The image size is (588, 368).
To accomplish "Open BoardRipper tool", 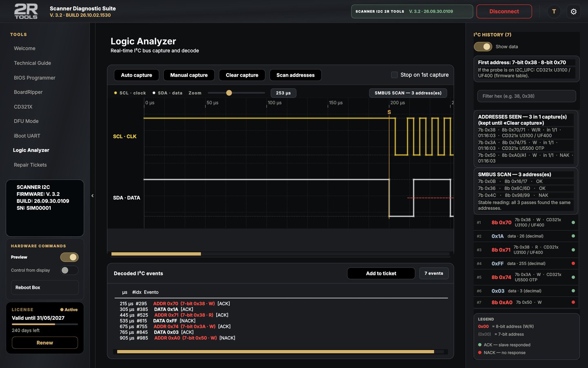I will pos(28,92).
